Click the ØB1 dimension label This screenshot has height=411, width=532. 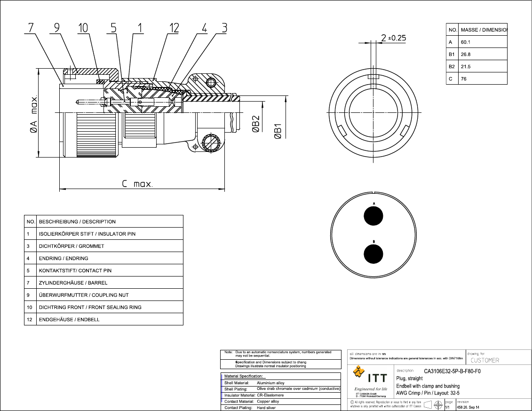278,131
